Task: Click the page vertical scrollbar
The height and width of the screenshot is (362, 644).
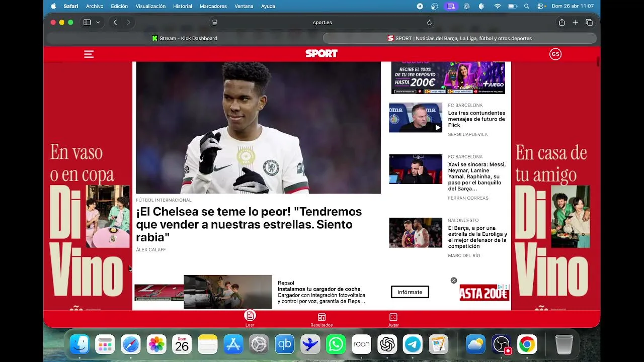Action: pos(598,62)
